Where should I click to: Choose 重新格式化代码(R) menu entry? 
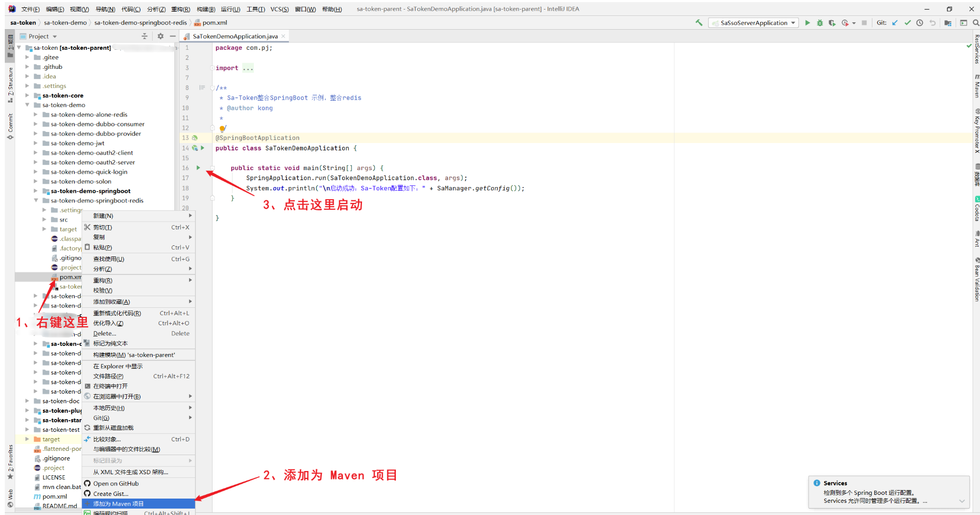click(139, 313)
